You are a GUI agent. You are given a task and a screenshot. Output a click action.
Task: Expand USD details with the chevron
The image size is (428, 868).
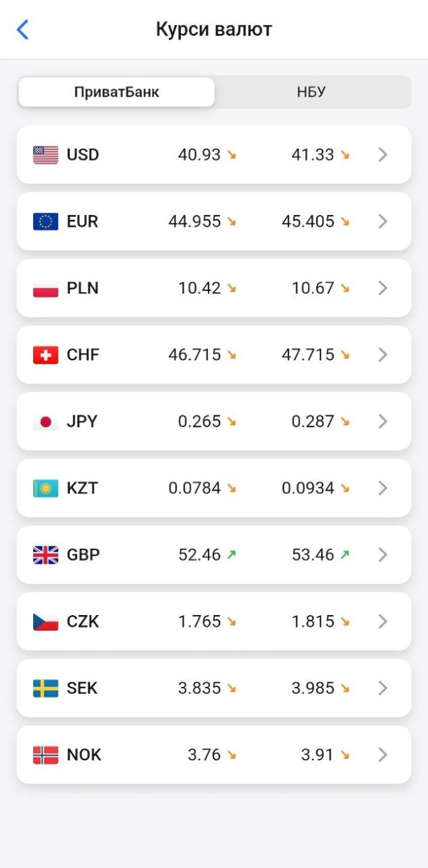[x=383, y=155]
